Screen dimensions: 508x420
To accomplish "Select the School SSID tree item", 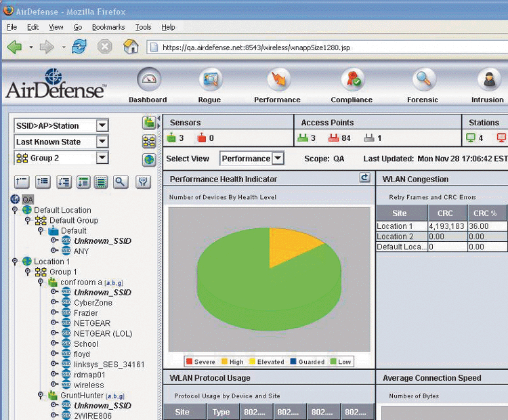I will click(86, 343).
